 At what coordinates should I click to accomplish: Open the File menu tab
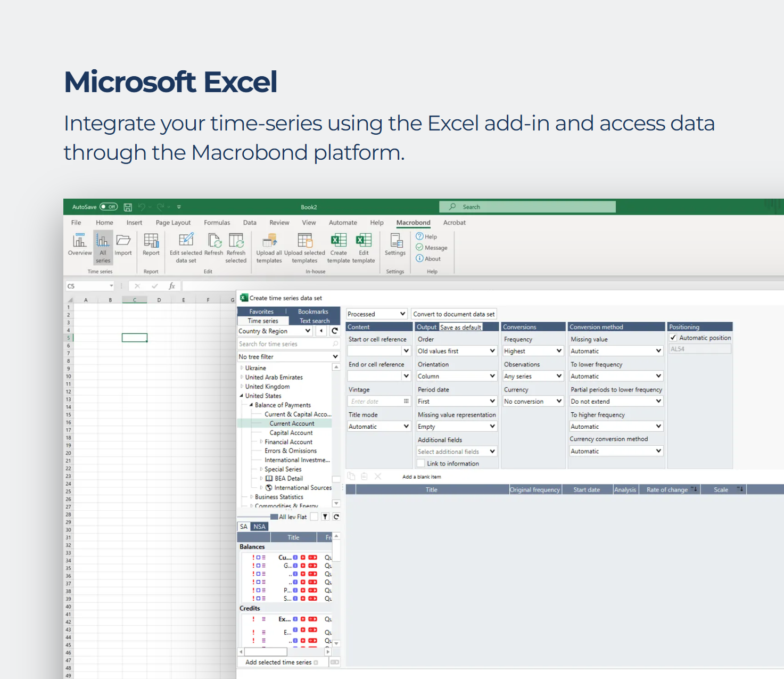[76, 223]
